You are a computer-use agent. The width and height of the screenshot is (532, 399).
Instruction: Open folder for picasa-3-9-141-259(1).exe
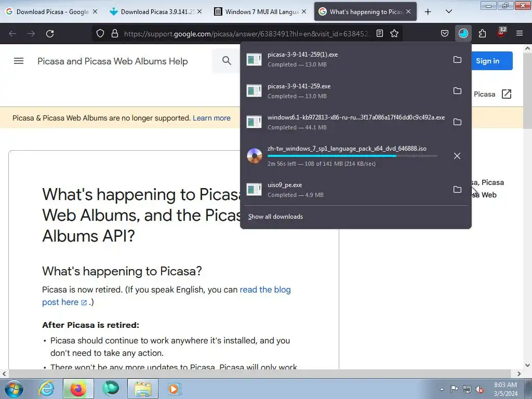(457, 60)
